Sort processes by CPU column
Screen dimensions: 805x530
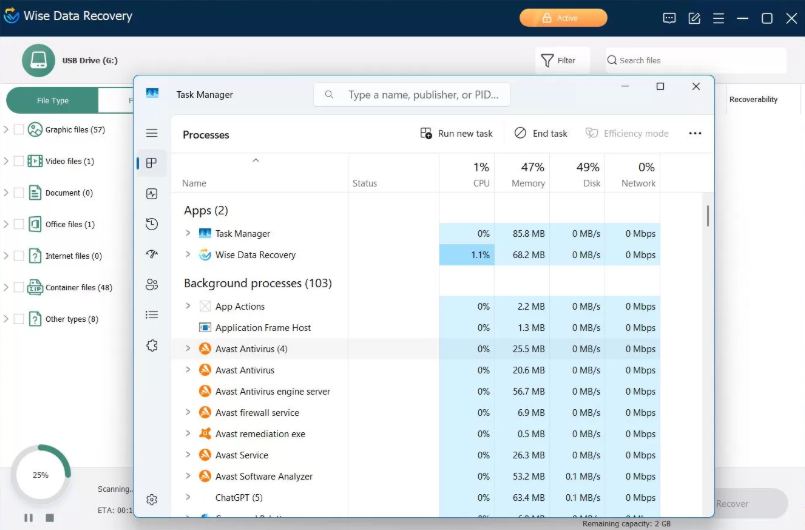point(467,175)
